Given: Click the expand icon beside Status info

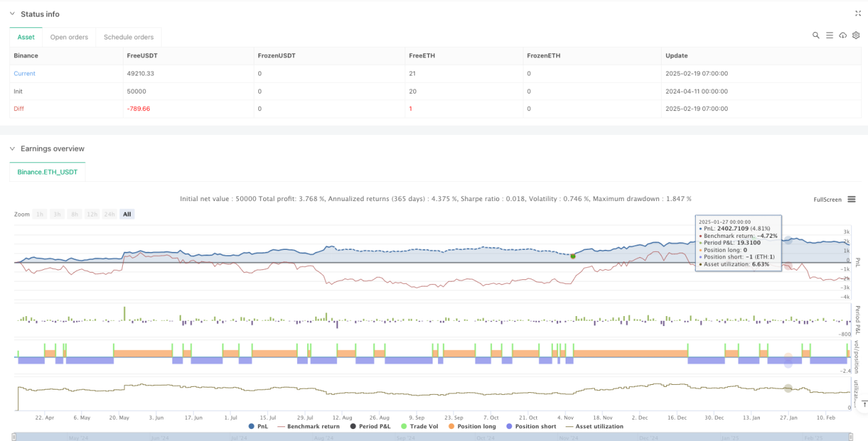Looking at the screenshot, I should tap(858, 13).
